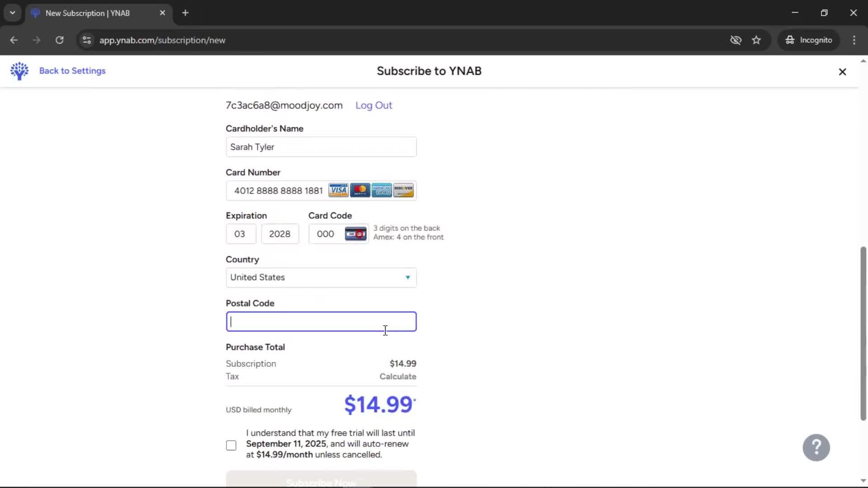Click the $14.99 total price
The width and height of the screenshot is (868, 488).
379,404
